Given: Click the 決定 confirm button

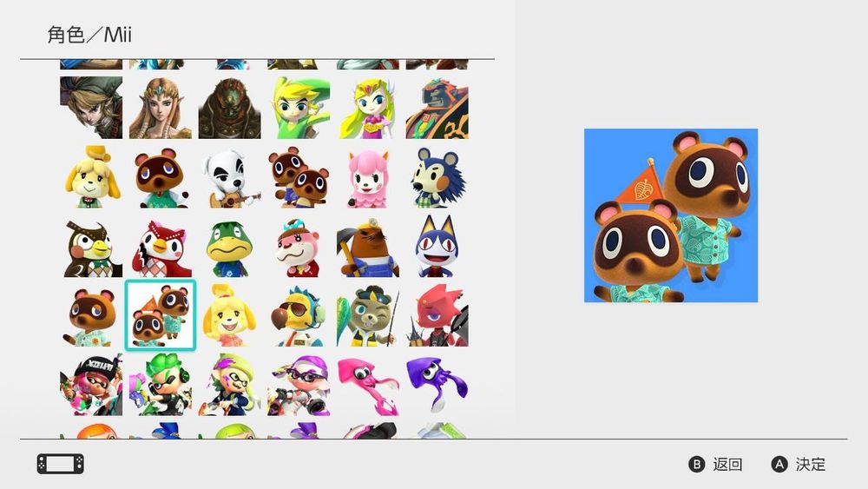Looking at the screenshot, I should click(x=799, y=464).
